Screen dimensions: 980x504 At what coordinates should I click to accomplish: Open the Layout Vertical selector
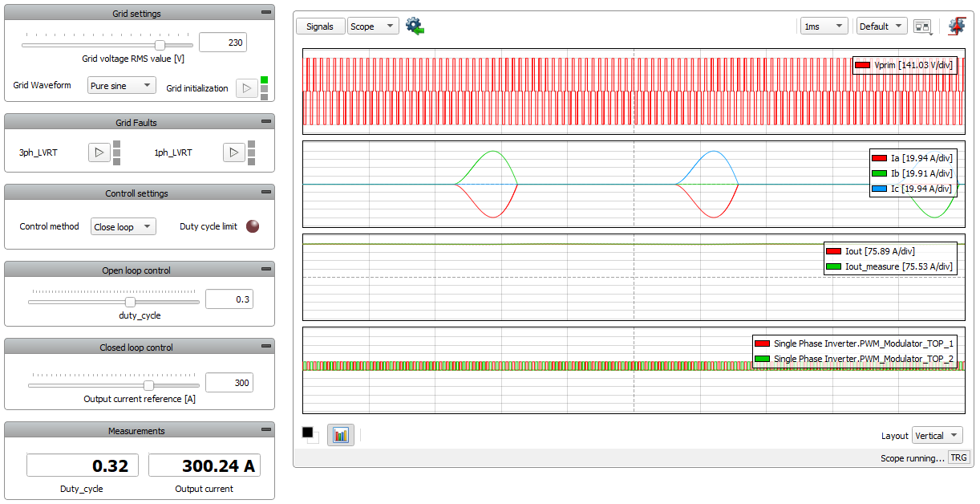(x=937, y=436)
